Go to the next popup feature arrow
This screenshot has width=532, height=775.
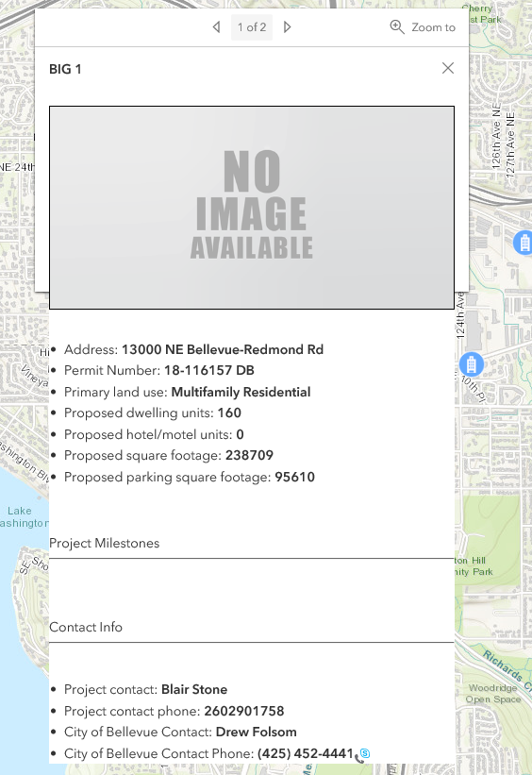click(287, 27)
